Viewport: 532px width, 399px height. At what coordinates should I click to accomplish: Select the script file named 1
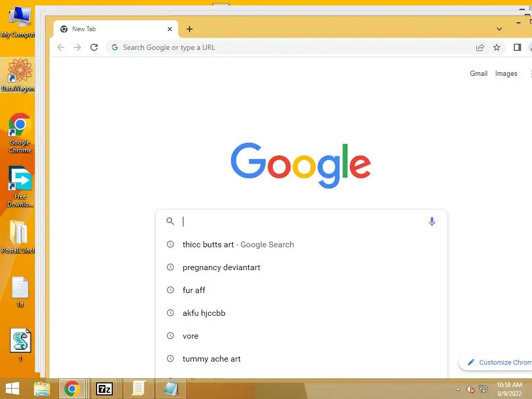coord(20,345)
